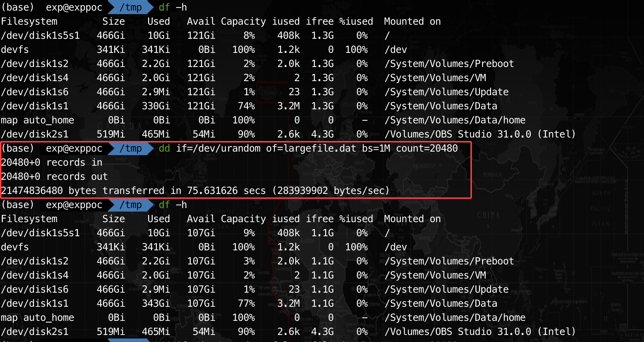
Task: Click the '20480+0 records out' line
Action: (x=54, y=176)
